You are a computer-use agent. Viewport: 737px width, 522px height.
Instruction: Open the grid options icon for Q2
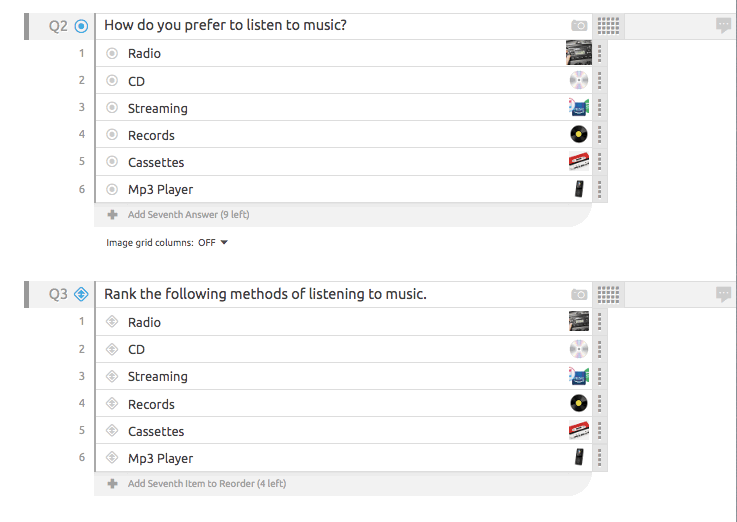608,26
